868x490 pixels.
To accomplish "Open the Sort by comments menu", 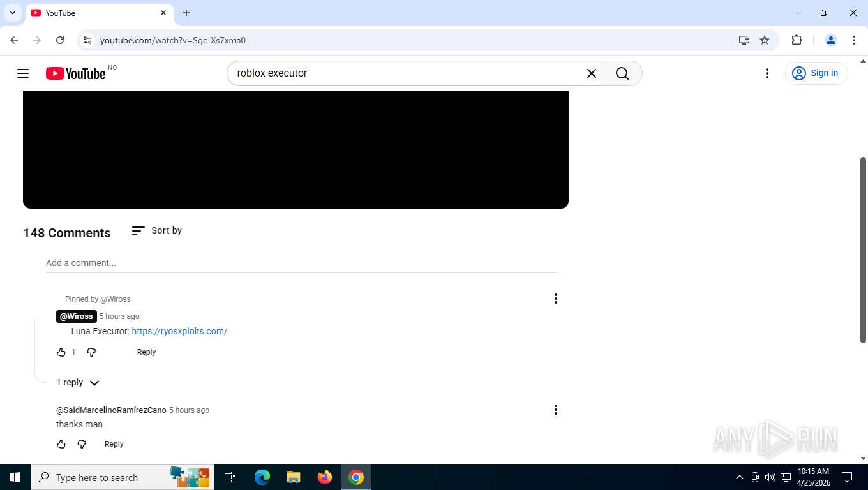I will point(156,231).
